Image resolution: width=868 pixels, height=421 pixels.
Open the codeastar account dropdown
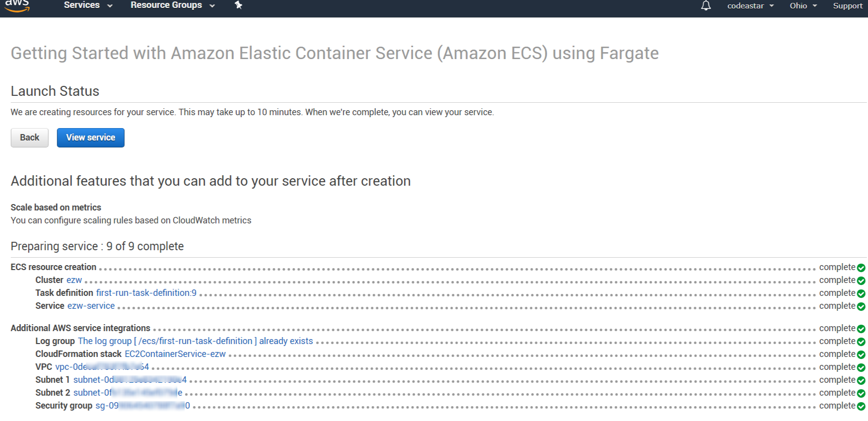(x=750, y=6)
